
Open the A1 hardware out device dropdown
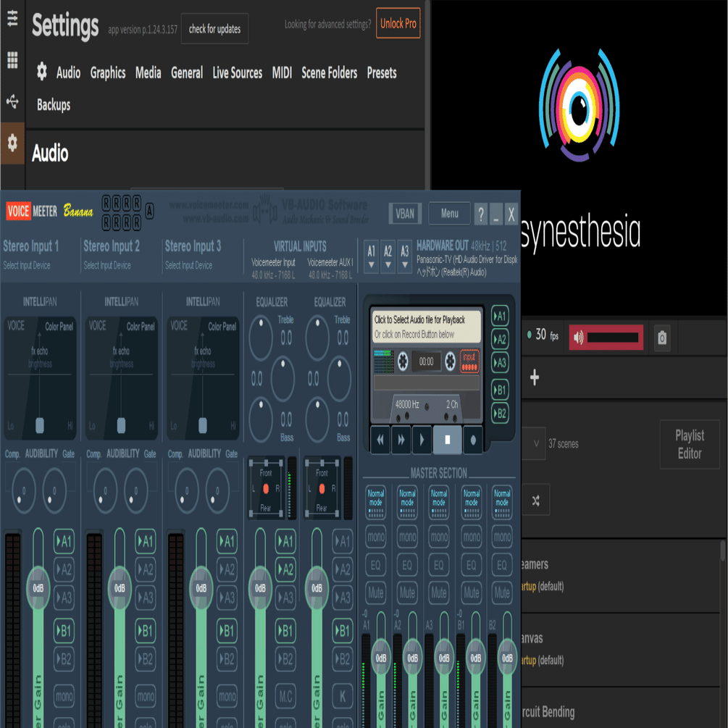pos(371,256)
